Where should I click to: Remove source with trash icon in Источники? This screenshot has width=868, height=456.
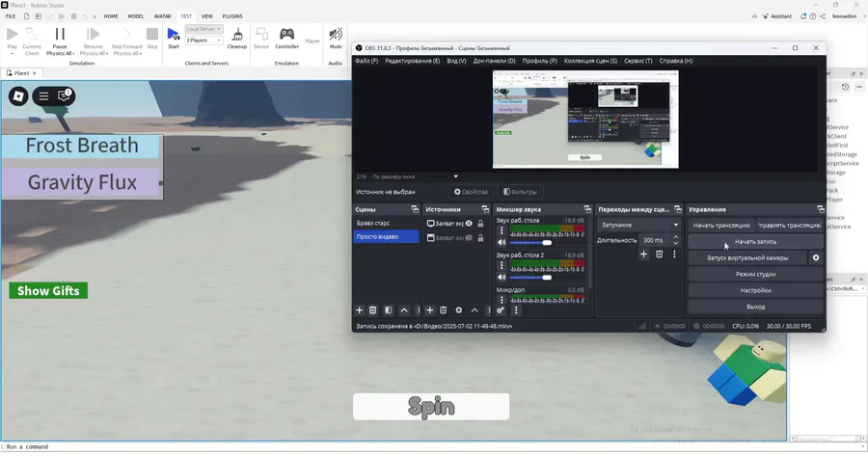[444, 309]
